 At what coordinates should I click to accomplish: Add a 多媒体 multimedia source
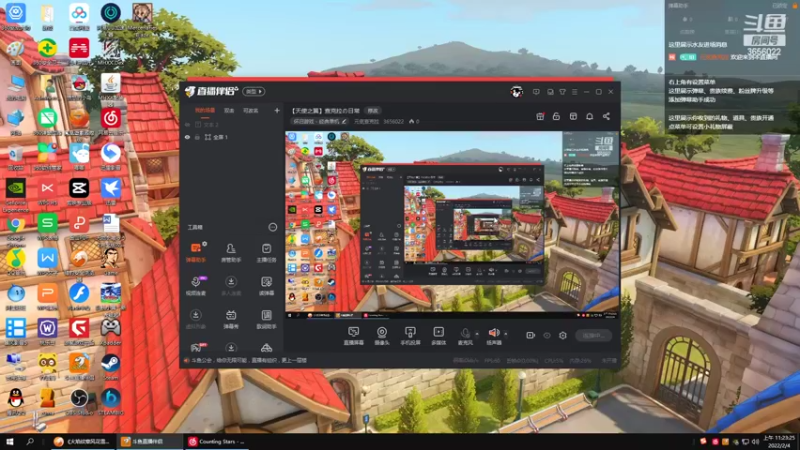pos(438,336)
